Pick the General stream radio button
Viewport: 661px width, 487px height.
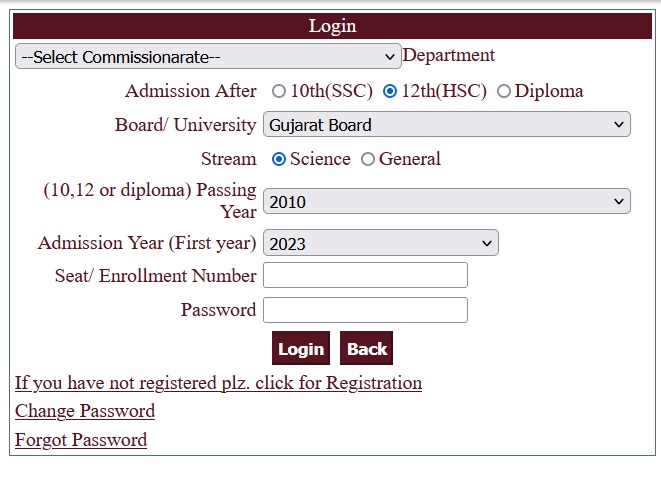click(368, 159)
